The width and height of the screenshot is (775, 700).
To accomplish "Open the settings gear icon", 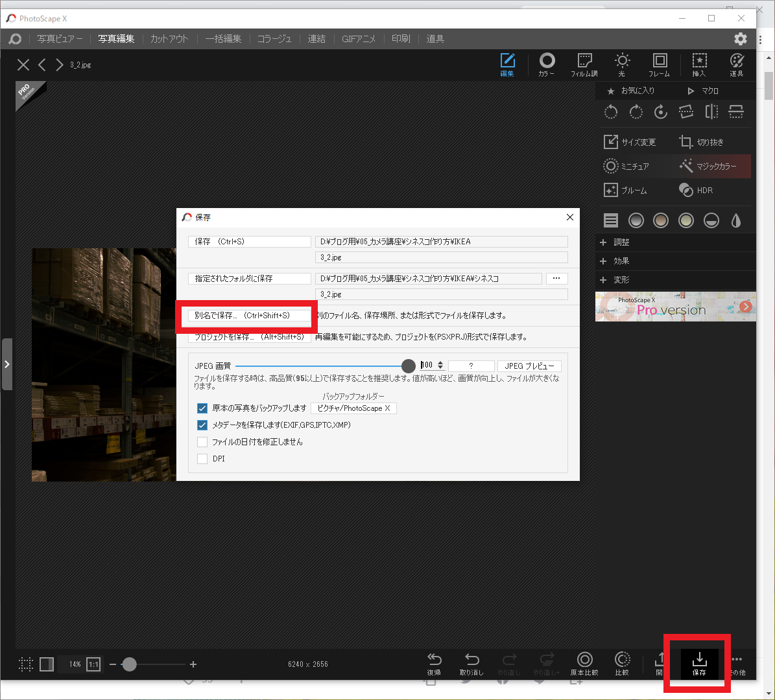I will tap(740, 39).
